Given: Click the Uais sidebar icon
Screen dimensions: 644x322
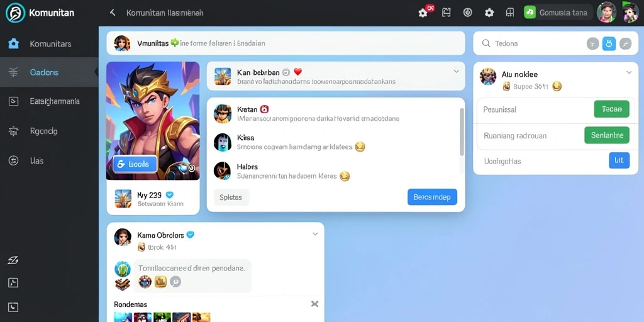Looking at the screenshot, I should pos(14,160).
